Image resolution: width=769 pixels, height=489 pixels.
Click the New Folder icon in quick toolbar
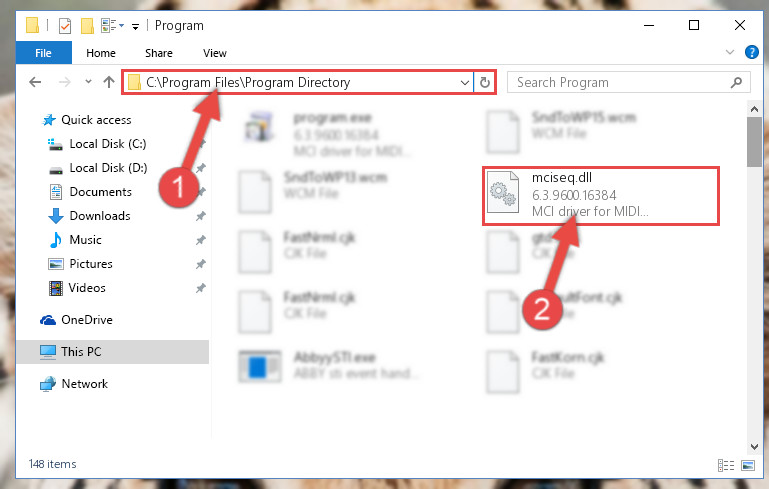tap(87, 26)
